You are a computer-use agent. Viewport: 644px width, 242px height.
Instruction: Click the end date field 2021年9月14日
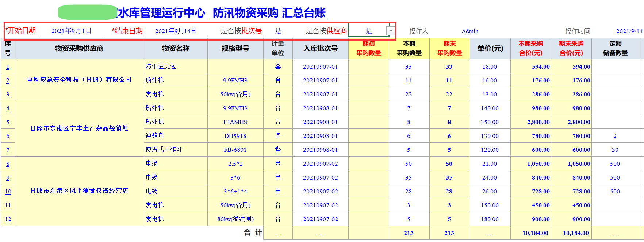coord(176,31)
